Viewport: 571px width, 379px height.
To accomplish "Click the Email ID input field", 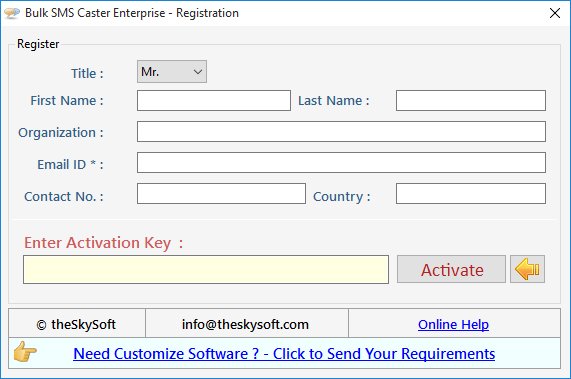I will pos(341,162).
